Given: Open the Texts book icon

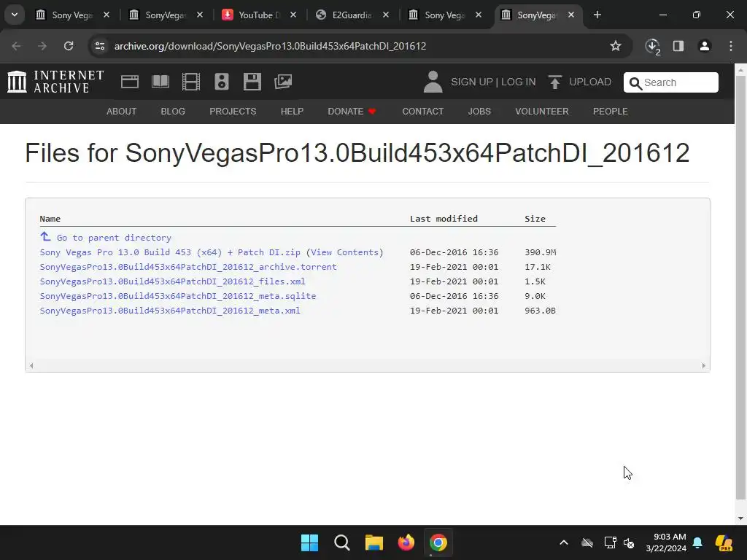Looking at the screenshot, I should (160, 82).
